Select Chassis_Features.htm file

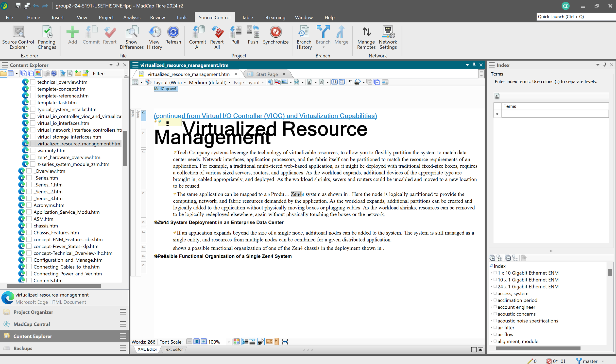pos(56,233)
